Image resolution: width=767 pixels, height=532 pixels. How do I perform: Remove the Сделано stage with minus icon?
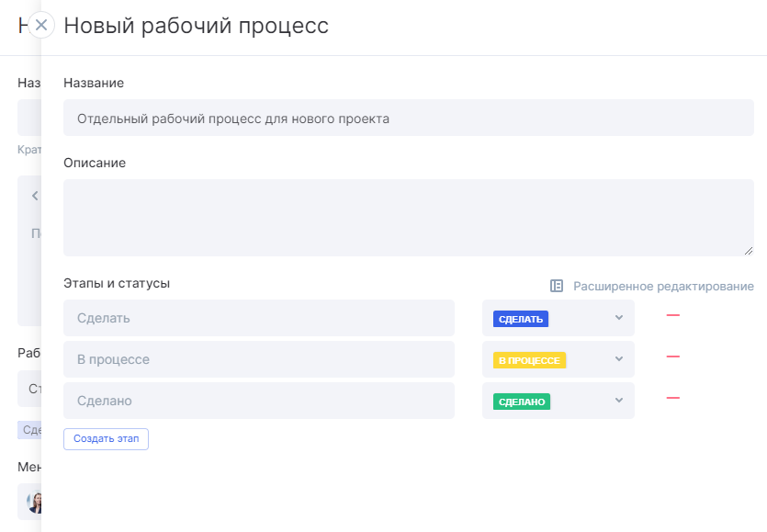[x=673, y=398]
